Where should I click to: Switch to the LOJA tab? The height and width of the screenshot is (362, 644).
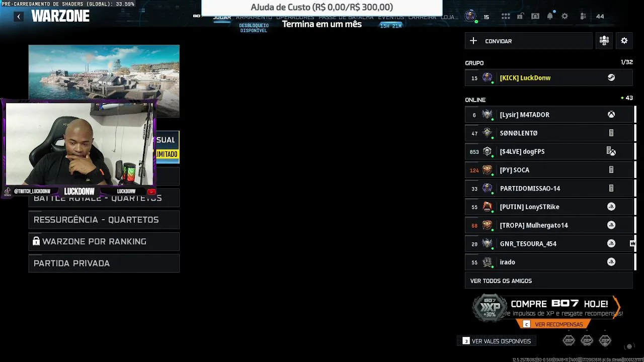tap(448, 17)
